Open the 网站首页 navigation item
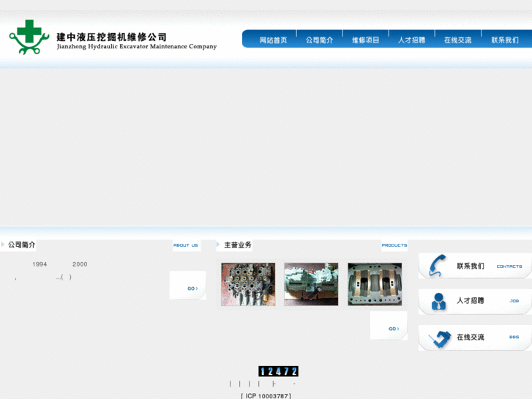532x399 pixels. pyautogui.click(x=273, y=40)
